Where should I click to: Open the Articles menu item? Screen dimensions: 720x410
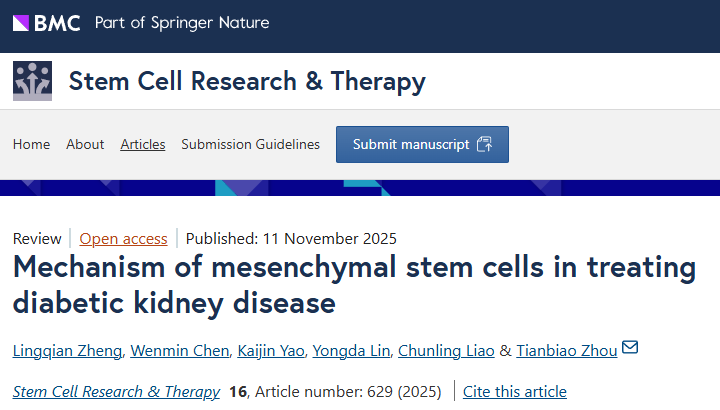143,144
